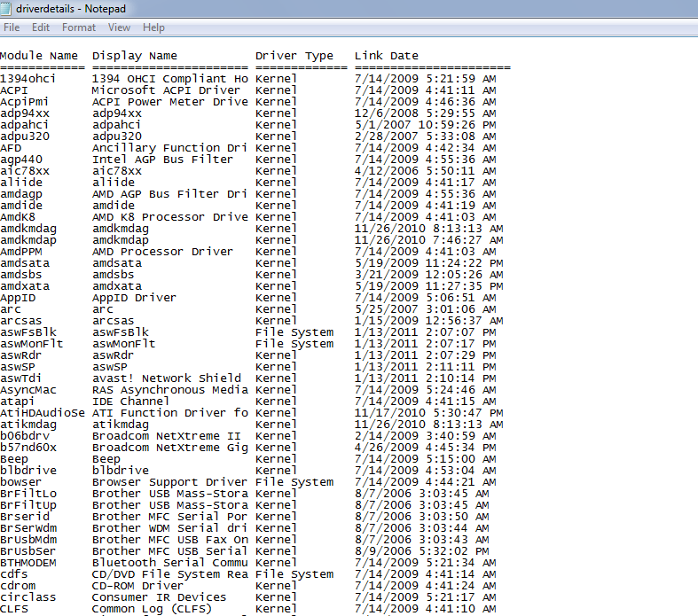Click the 'Module Name' column header text

(39, 56)
